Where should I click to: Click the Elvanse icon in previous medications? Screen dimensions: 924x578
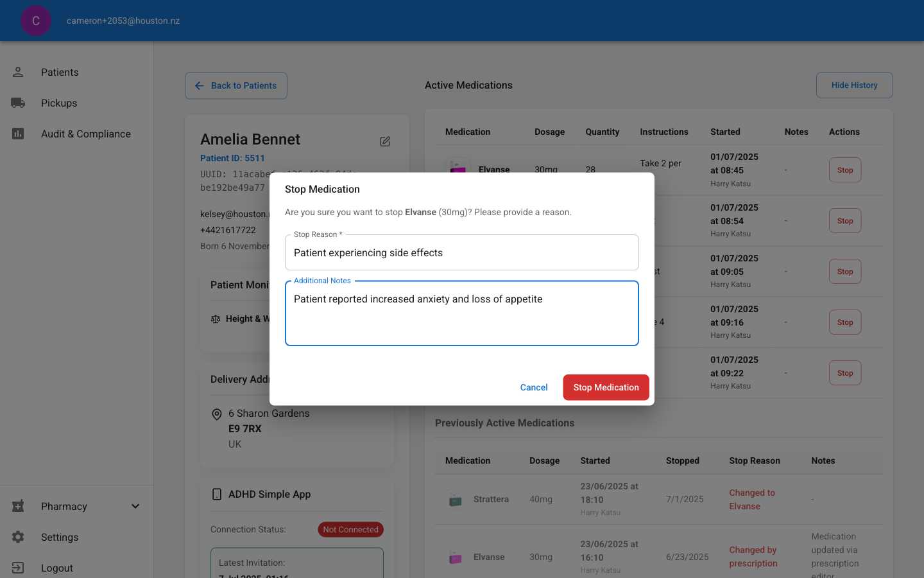pos(456,557)
